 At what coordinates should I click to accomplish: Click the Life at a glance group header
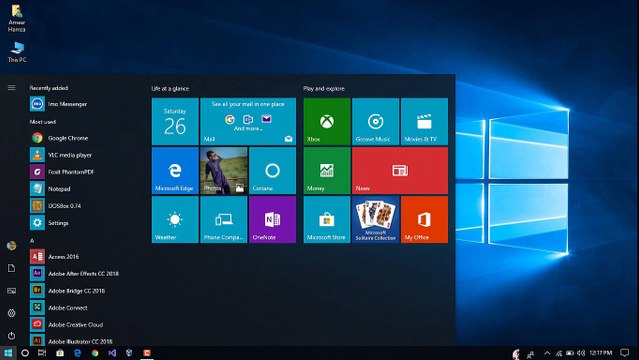point(170,88)
